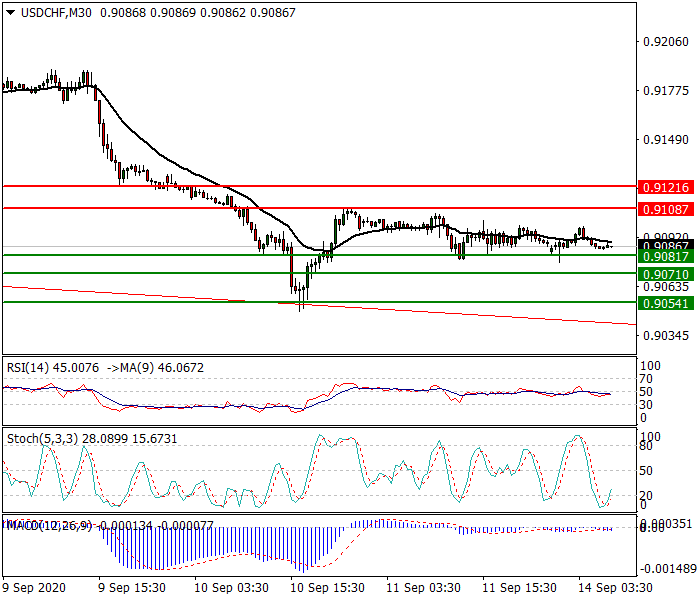Click the ->MA(9) 46.0672 value in the RSI panel
The height and width of the screenshot is (600, 700).
155,368
